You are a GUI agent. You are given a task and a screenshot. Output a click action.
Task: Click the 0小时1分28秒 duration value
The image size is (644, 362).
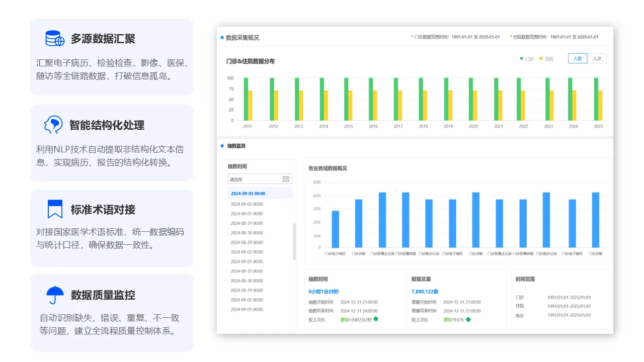[324, 291]
